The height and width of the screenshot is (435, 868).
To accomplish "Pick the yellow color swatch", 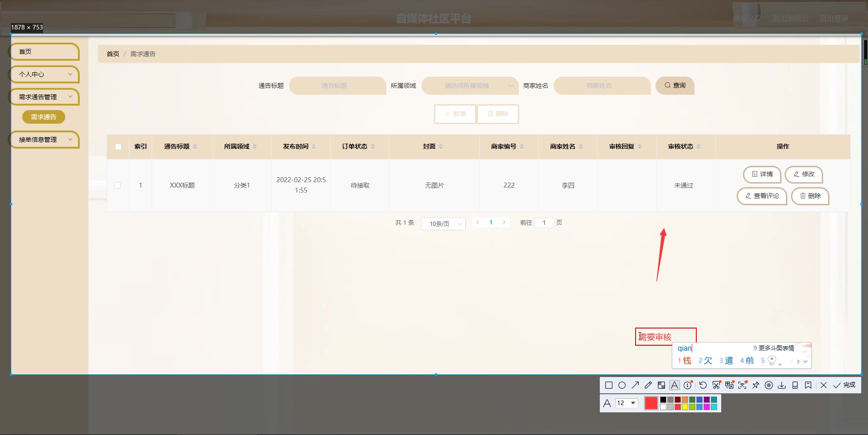I will pyautogui.click(x=685, y=407).
